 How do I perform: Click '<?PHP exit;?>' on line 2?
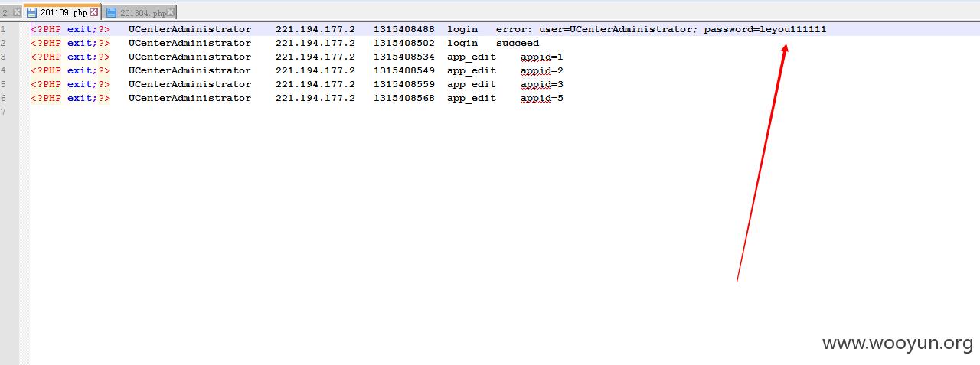pos(70,43)
